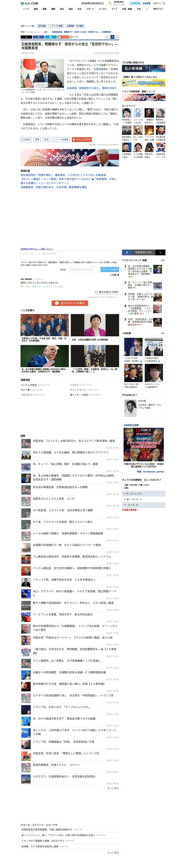This screenshot has height=868, width=186.
Task: Open 政治 navigation tab
Action: coord(62,9)
